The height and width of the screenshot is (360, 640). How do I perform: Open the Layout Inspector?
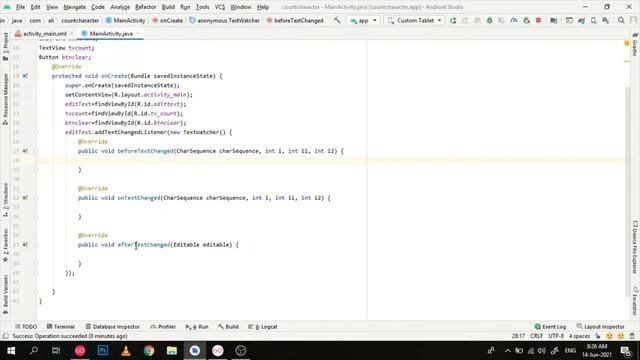(600, 327)
